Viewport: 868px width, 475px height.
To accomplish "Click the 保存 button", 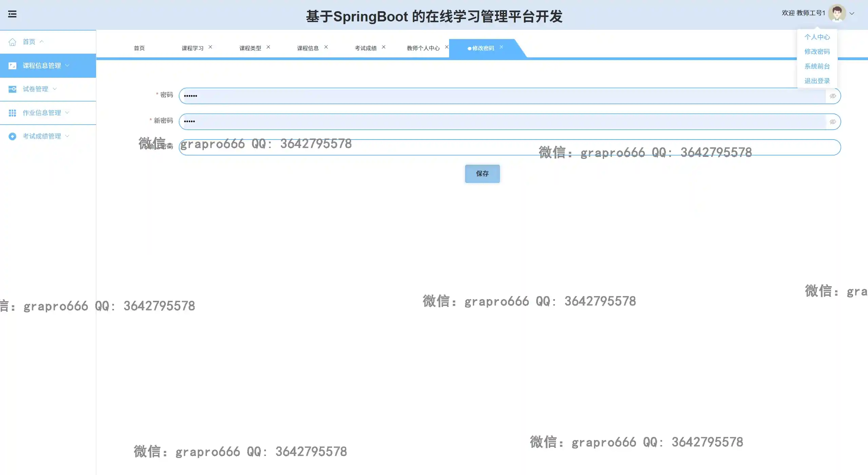I will [x=482, y=174].
